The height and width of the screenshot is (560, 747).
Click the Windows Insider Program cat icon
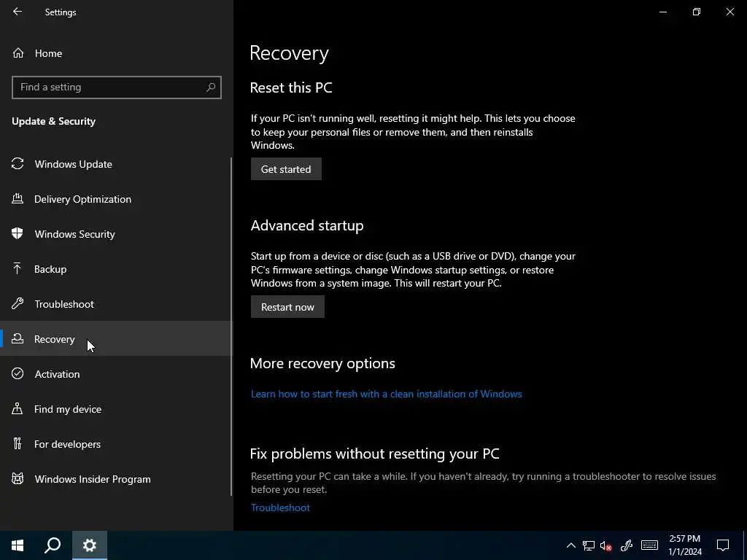18,478
